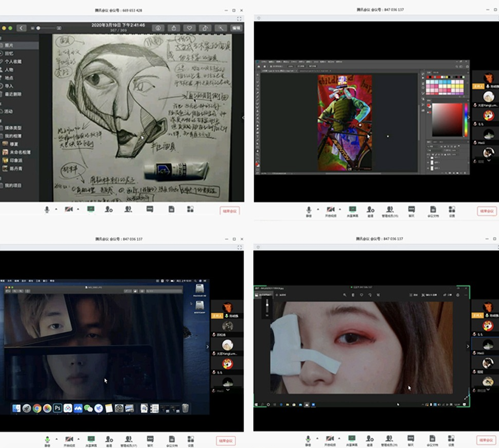Select 照片 in the Photos sidebar
This screenshot has height=448, width=499.
tap(19, 45)
